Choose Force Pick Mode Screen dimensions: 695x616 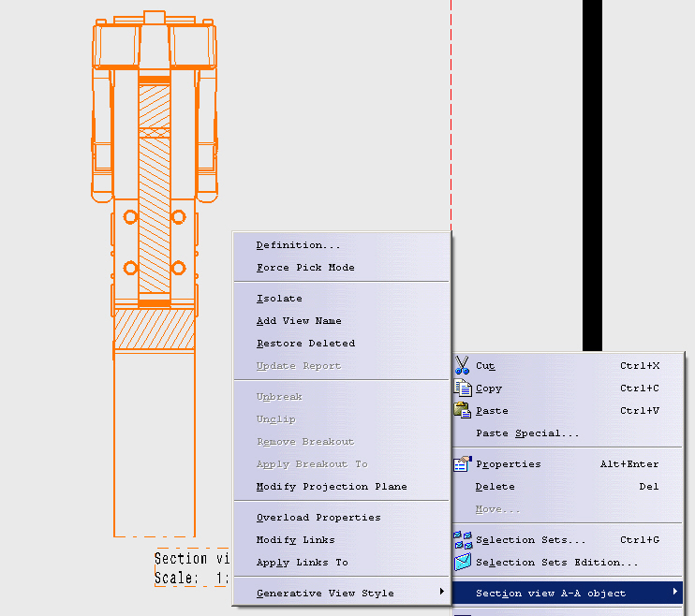[x=305, y=267]
